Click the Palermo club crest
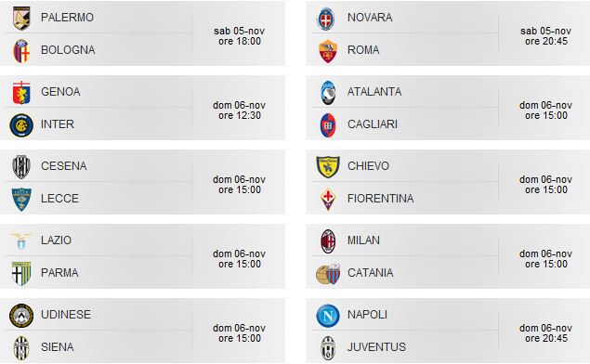The image size is (590, 364). click(21, 18)
